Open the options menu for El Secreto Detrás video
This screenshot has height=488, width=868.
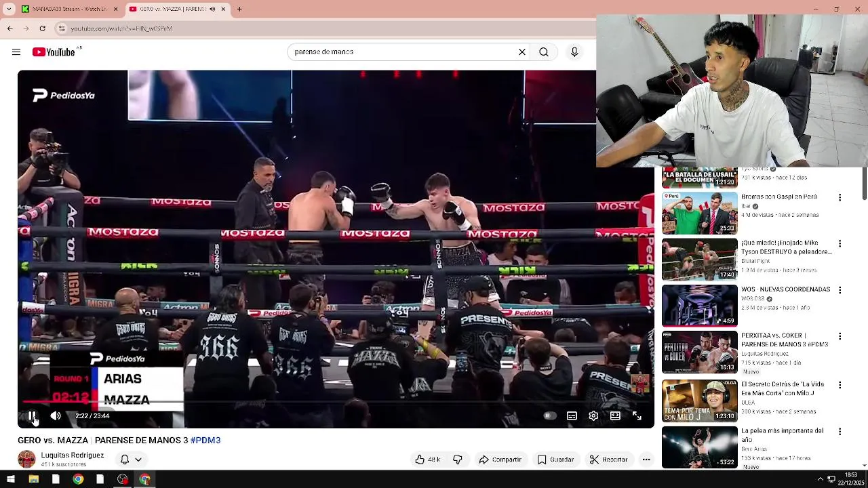[x=840, y=385]
